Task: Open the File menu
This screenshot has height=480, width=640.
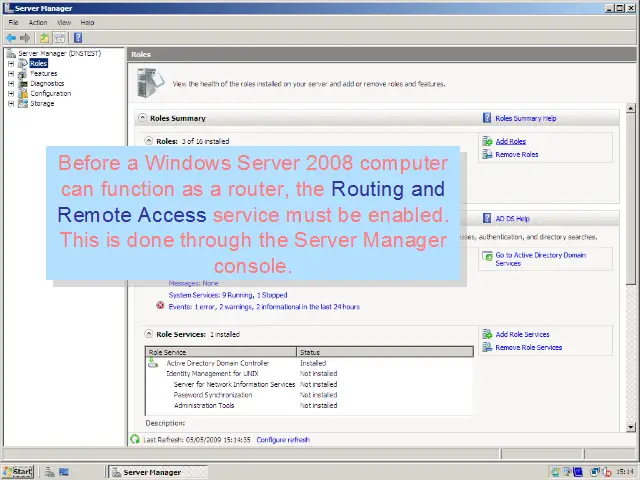Action: (13, 22)
